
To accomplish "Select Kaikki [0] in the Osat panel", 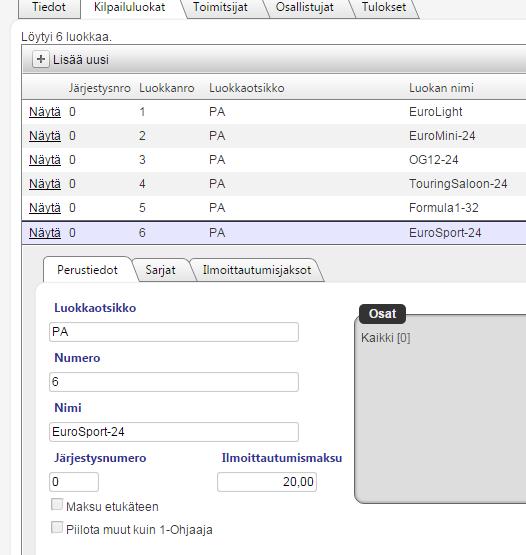I will [x=385, y=338].
